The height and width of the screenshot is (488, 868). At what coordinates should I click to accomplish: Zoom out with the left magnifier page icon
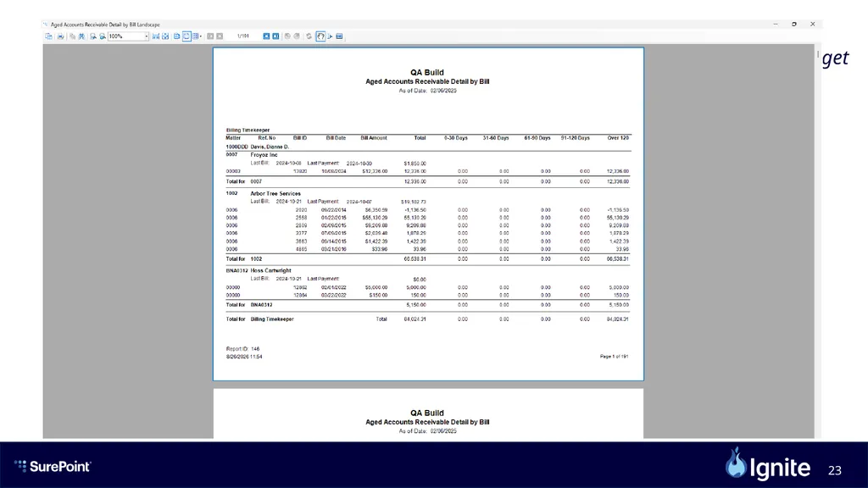(93, 36)
